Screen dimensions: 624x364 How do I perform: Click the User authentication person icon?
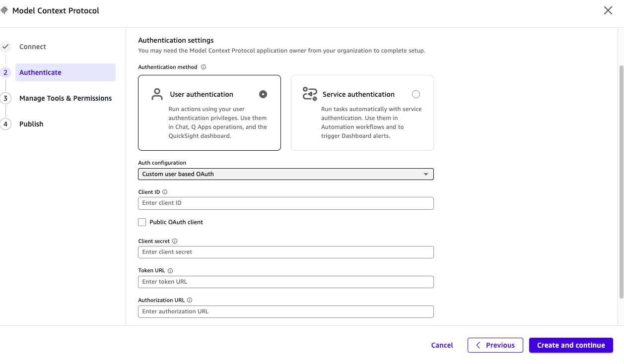pos(157,94)
